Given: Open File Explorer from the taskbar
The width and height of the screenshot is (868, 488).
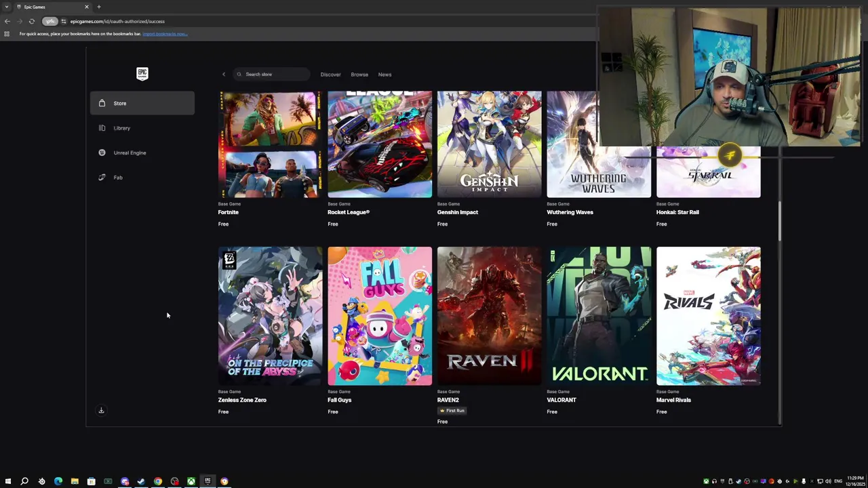Looking at the screenshot, I should 75,481.
